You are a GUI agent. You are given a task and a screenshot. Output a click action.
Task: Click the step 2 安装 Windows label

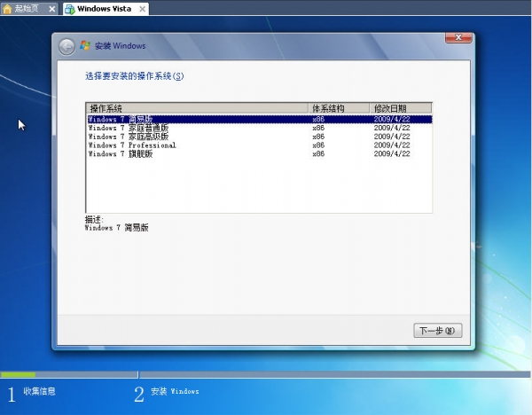tap(175, 391)
